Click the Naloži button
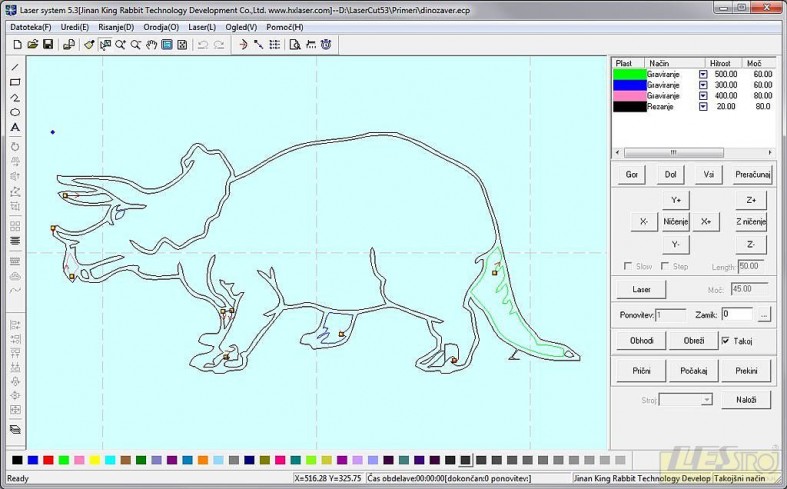Screen dimensions: 787x489 pyautogui.click(x=745, y=400)
